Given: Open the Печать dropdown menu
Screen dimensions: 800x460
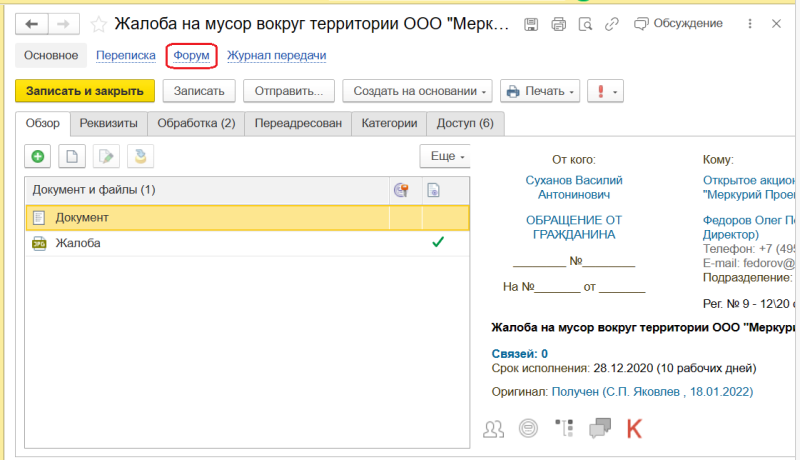Looking at the screenshot, I should (540, 91).
